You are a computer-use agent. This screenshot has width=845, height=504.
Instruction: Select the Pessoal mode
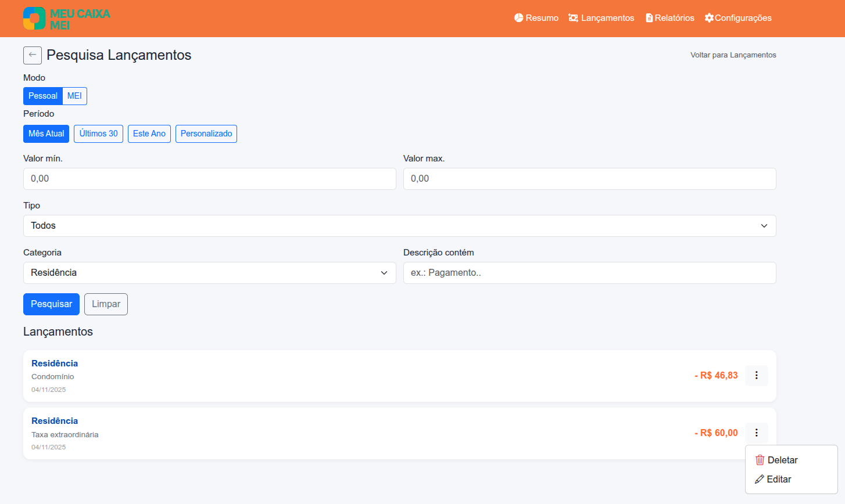[x=43, y=96]
